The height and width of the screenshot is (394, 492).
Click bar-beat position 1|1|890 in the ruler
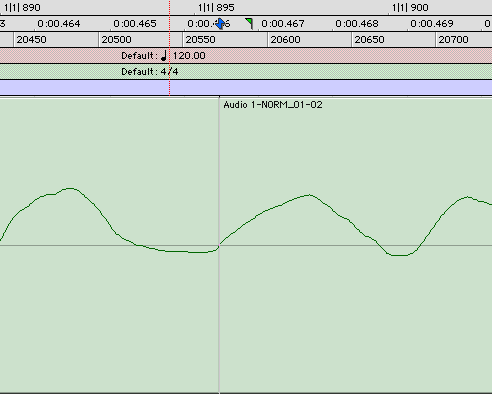click(x=22, y=7)
